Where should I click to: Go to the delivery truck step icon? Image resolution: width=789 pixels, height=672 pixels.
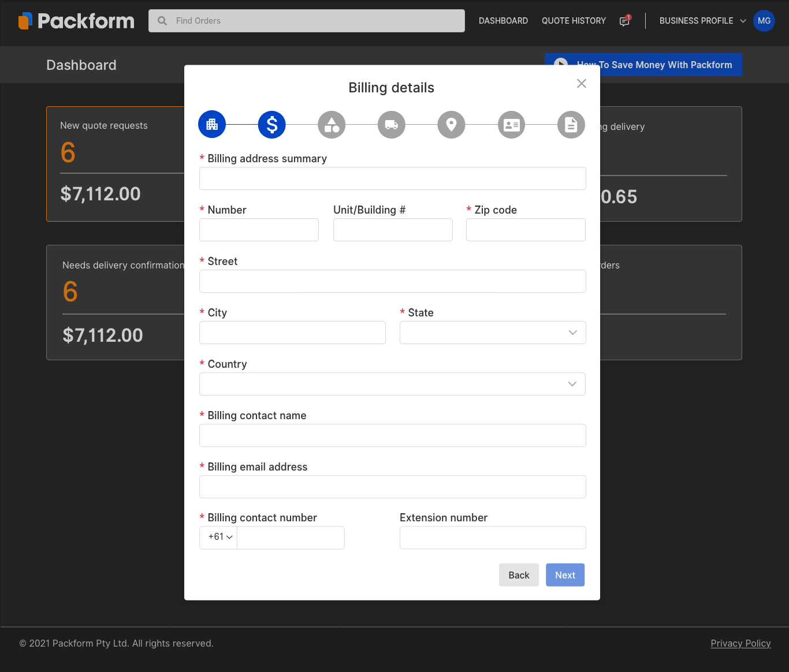(x=392, y=125)
